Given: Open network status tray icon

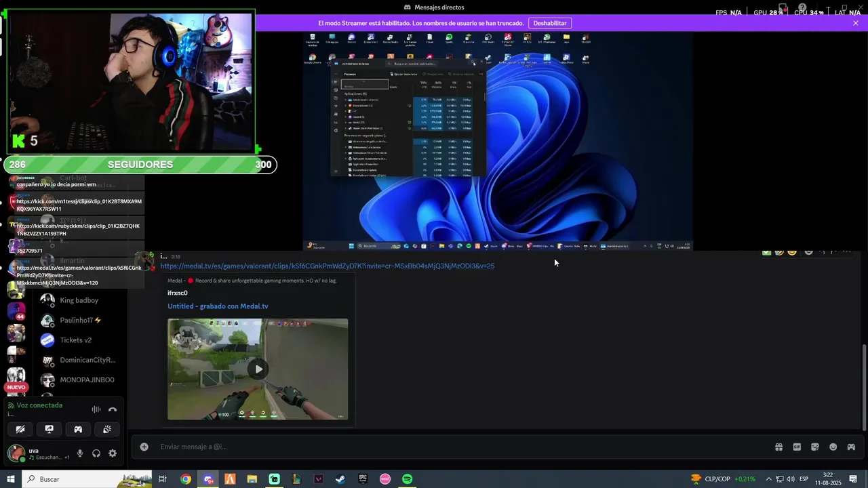Looking at the screenshot, I should [780, 479].
